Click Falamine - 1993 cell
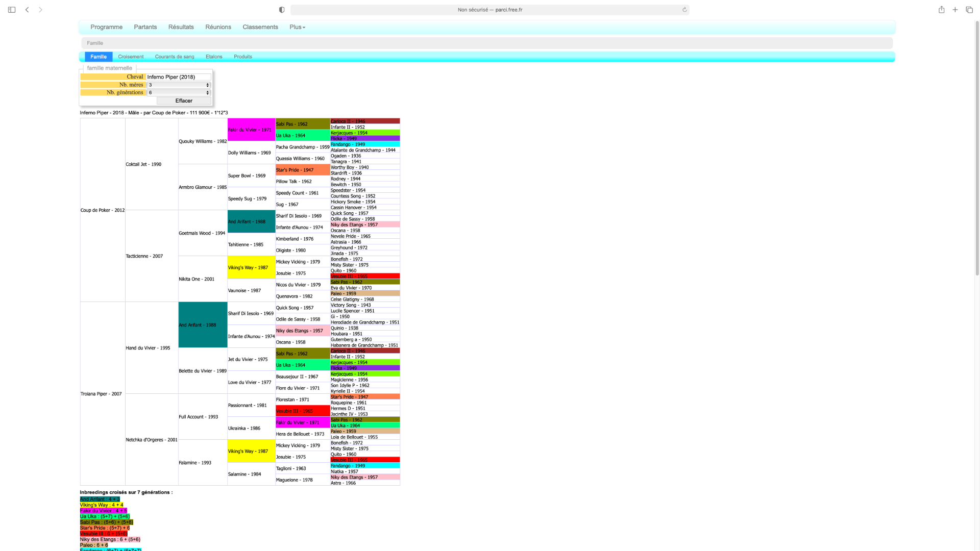 pos(203,463)
